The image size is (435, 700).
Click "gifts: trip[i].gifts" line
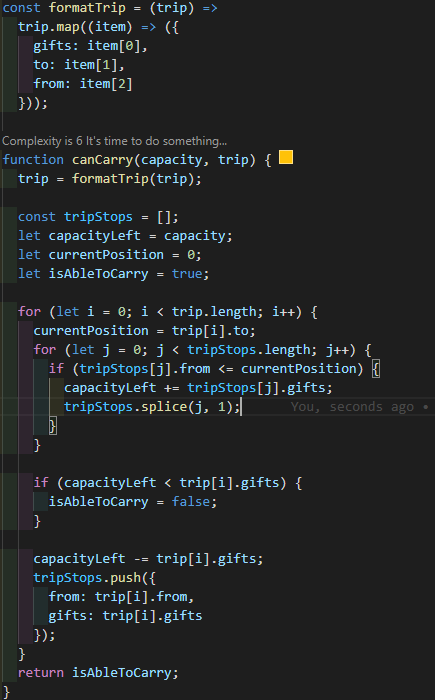click(125, 616)
